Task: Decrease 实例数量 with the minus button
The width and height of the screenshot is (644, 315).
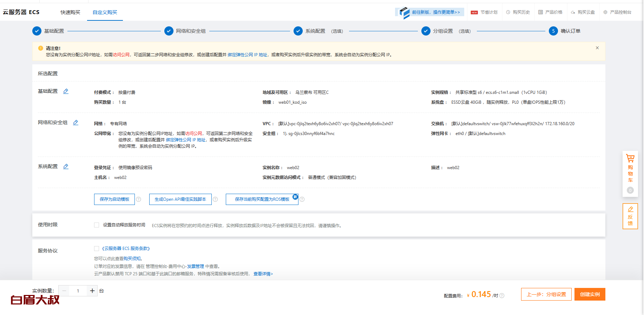Action: [64, 291]
